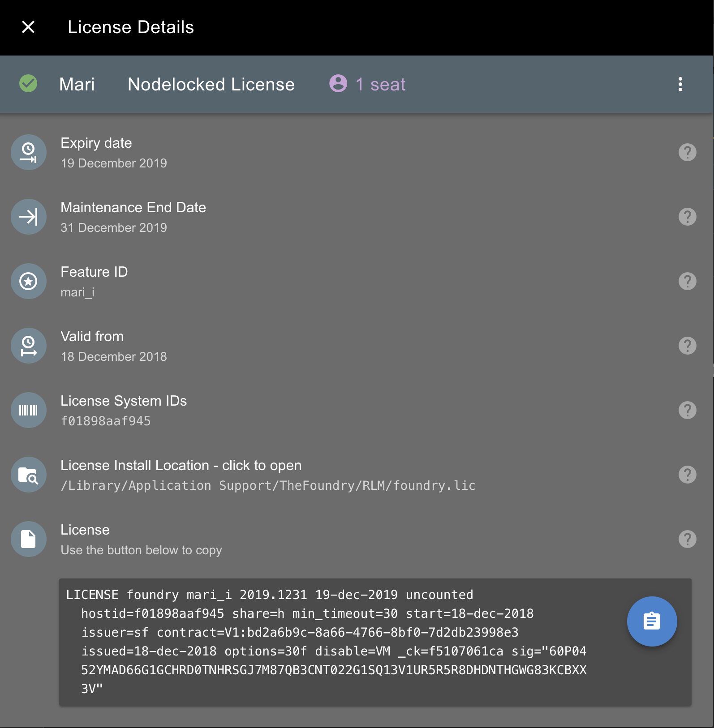
Task: Show help for Maintenance End Date
Action: click(687, 217)
